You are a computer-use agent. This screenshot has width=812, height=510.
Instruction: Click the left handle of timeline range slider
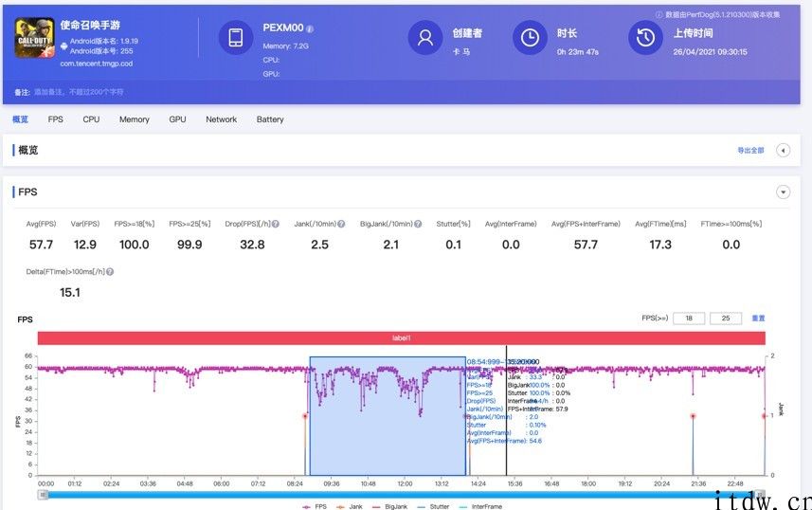point(43,495)
